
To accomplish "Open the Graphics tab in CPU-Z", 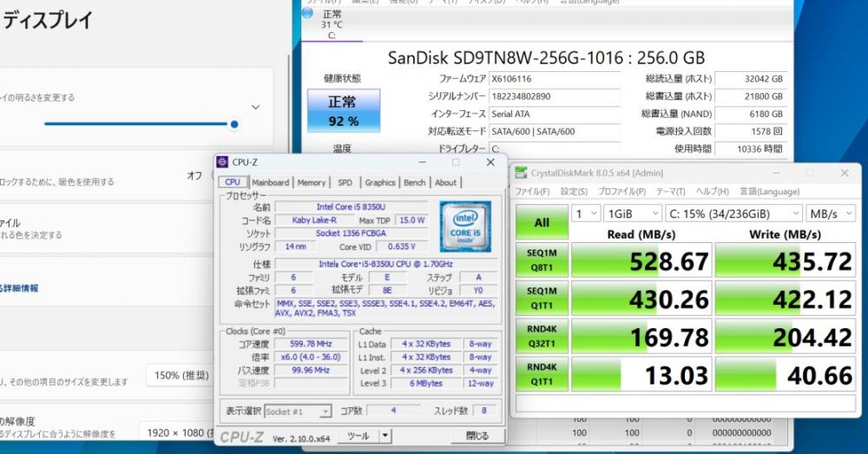I will coord(380,182).
